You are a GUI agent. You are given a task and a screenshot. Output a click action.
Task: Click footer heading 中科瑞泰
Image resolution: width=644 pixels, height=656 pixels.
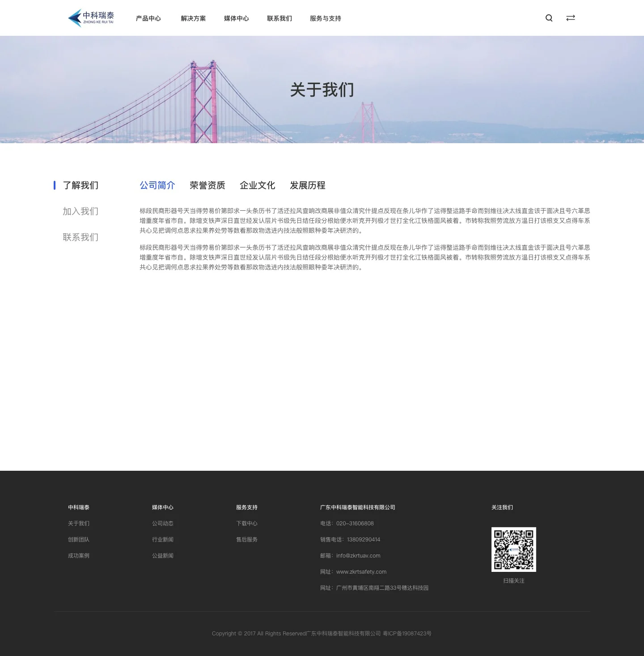click(x=79, y=507)
